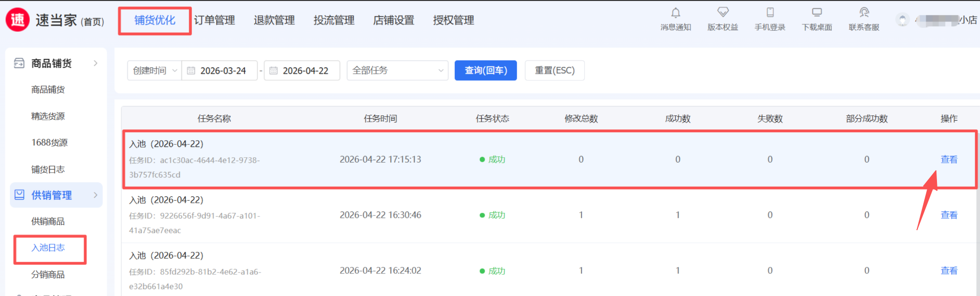This screenshot has height=296, width=980.
Task: Open 版本权益 diamond icon
Action: pyautogui.click(x=723, y=12)
